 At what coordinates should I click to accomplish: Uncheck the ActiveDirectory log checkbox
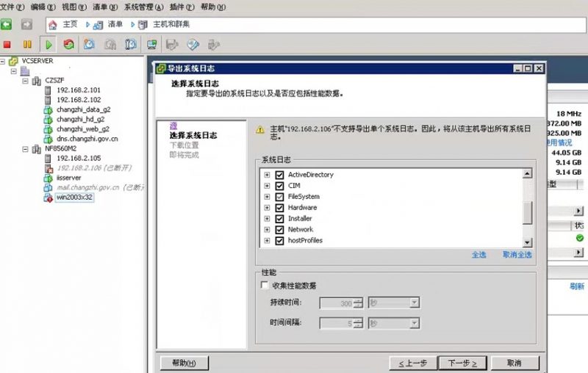pos(279,175)
